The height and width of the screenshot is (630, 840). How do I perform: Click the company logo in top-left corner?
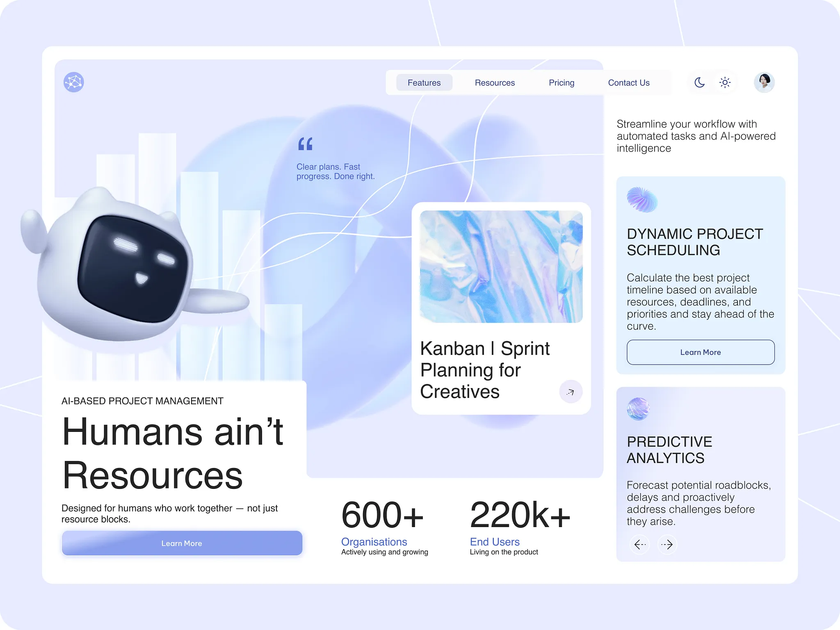pyautogui.click(x=74, y=82)
